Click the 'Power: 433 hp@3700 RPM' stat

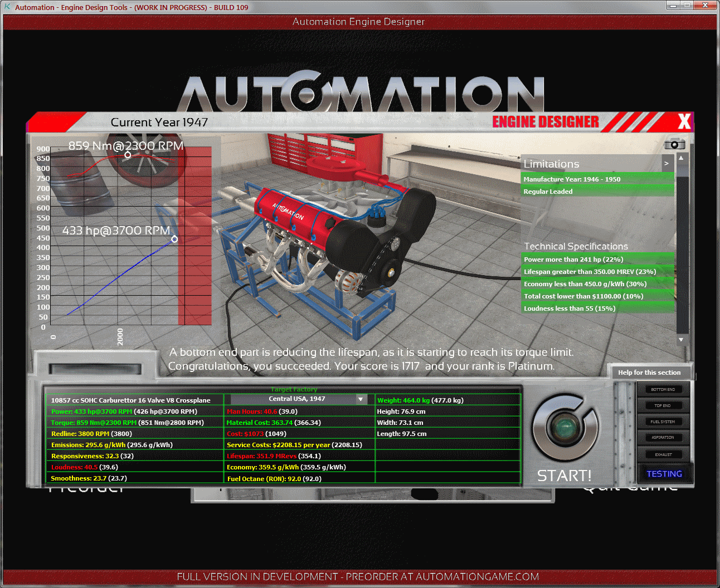(x=134, y=411)
